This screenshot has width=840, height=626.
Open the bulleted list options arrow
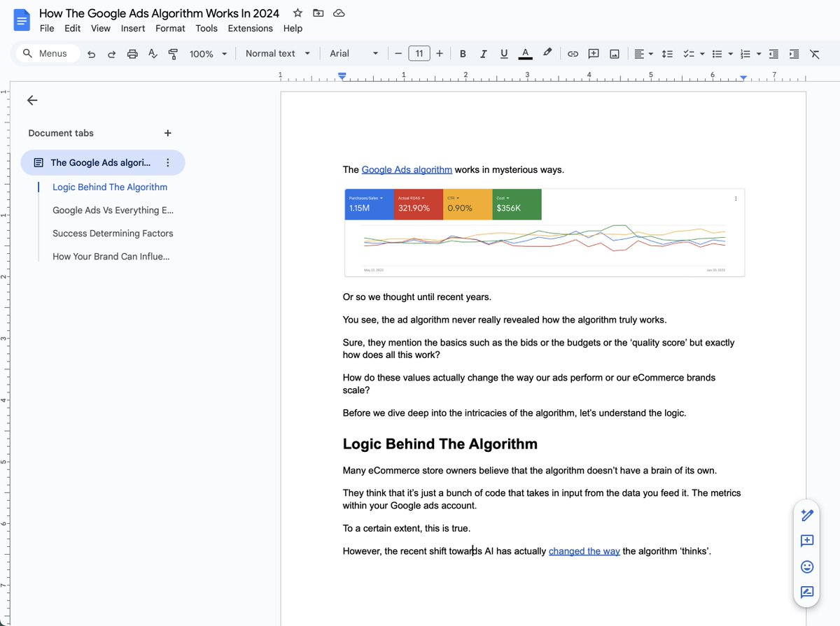tap(731, 54)
